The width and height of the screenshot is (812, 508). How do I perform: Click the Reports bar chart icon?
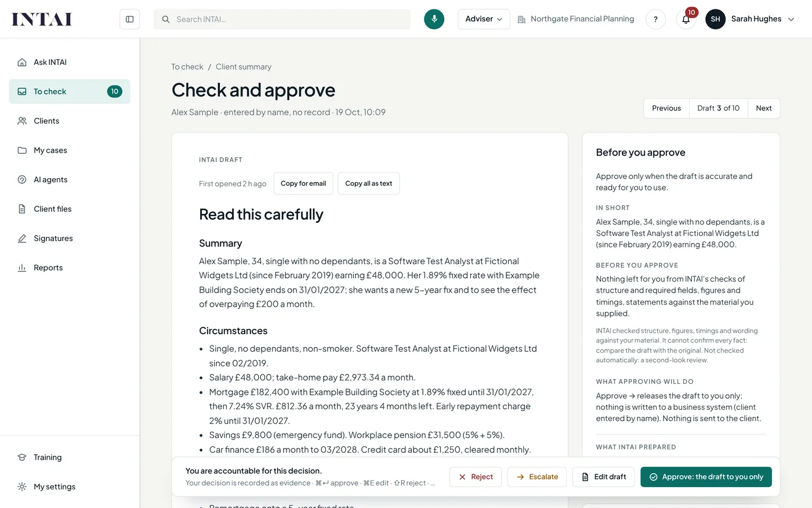(x=22, y=268)
